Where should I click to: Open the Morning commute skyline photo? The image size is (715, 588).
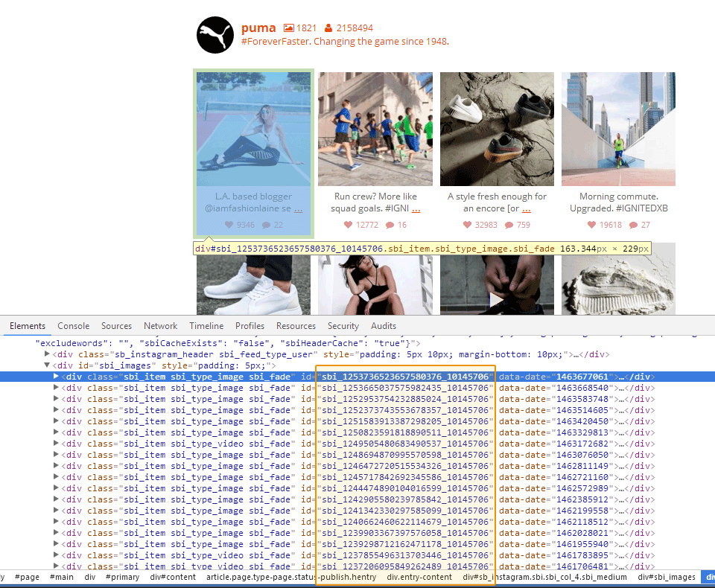click(x=618, y=129)
